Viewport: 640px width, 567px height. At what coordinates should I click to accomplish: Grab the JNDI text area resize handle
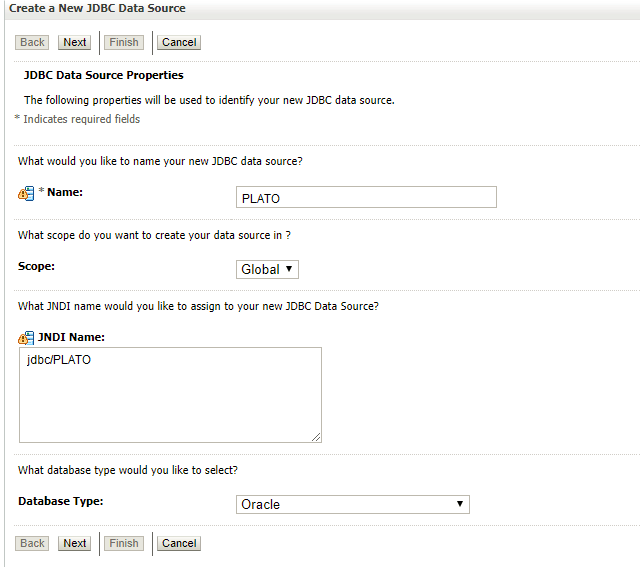(x=316, y=436)
